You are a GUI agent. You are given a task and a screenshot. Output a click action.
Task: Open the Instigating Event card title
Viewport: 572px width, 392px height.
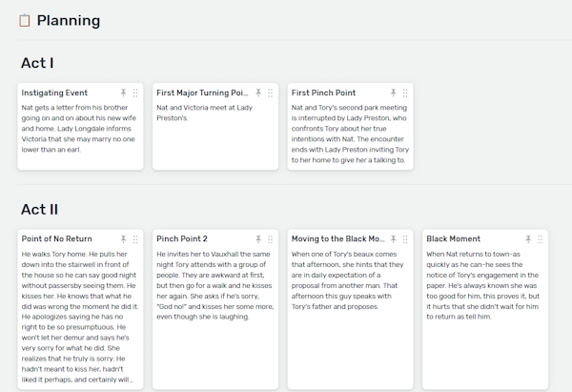54,93
